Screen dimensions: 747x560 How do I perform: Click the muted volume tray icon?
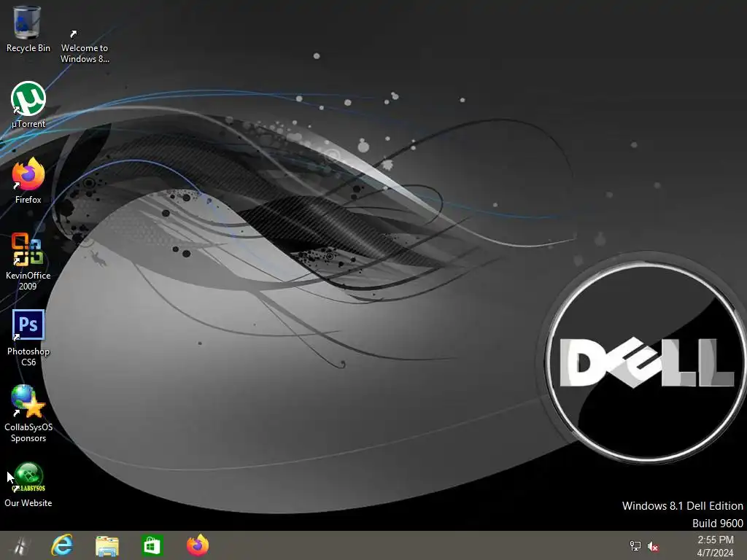[x=653, y=547]
